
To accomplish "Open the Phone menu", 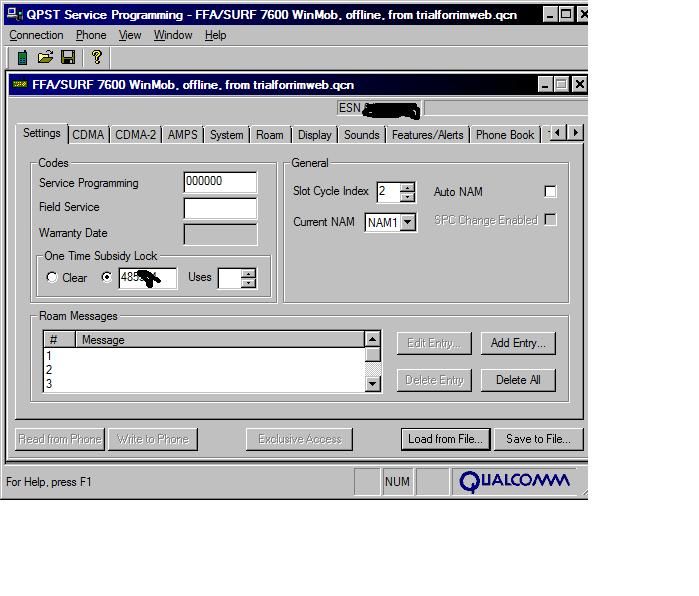I will point(91,35).
